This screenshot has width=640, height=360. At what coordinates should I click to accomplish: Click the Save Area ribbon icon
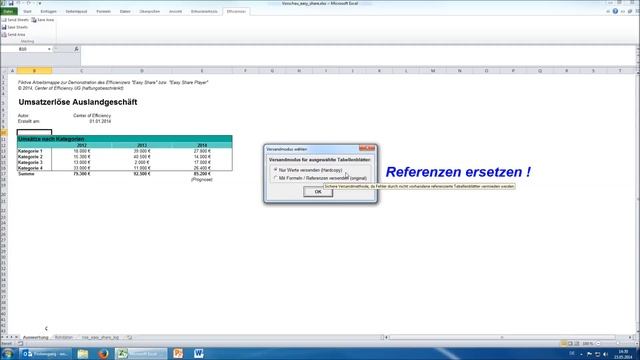34,20
